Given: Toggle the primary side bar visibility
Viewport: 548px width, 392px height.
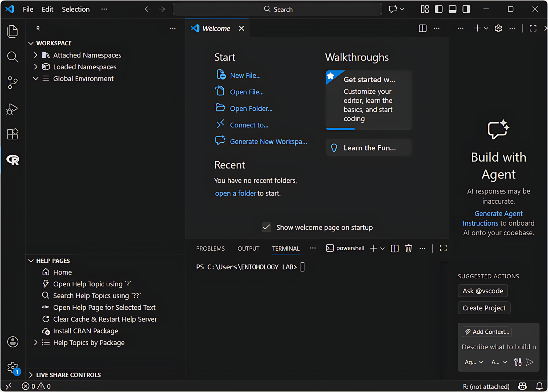Looking at the screenshot, I should (x=438, y=9).
